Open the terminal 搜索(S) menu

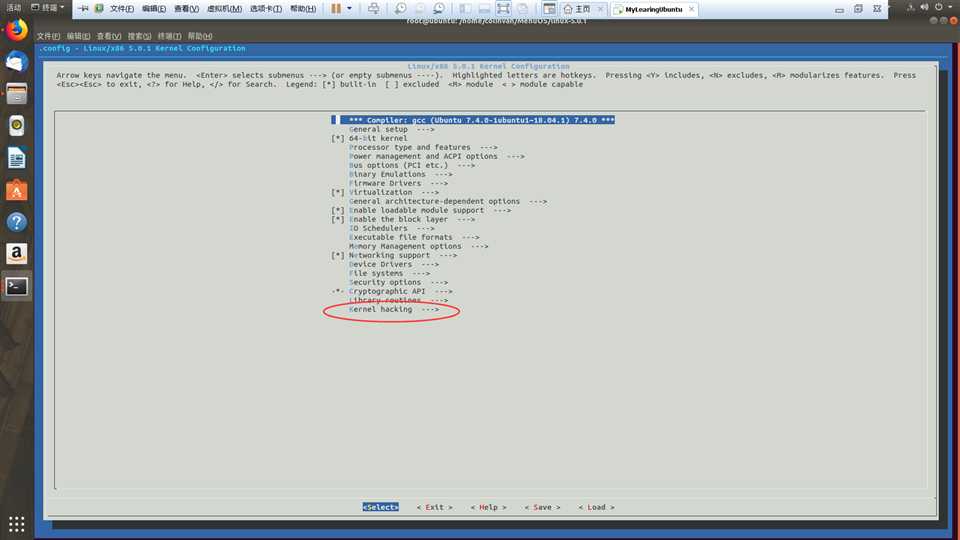[x=139, y=36]
